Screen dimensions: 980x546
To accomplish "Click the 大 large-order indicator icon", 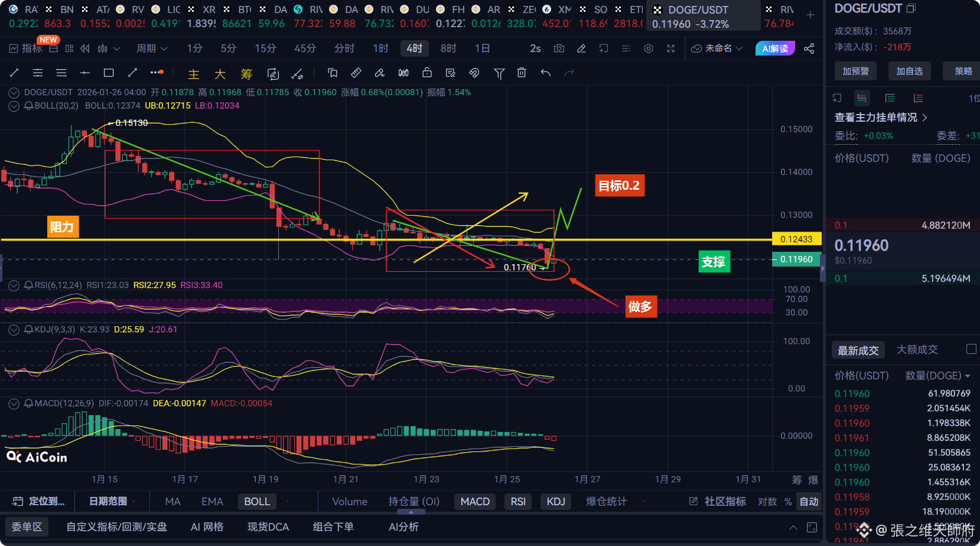I will pos(220,74).
